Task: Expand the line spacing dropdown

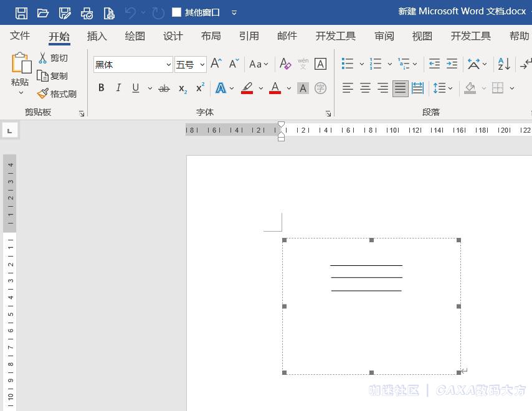Action: coord(450,88)
